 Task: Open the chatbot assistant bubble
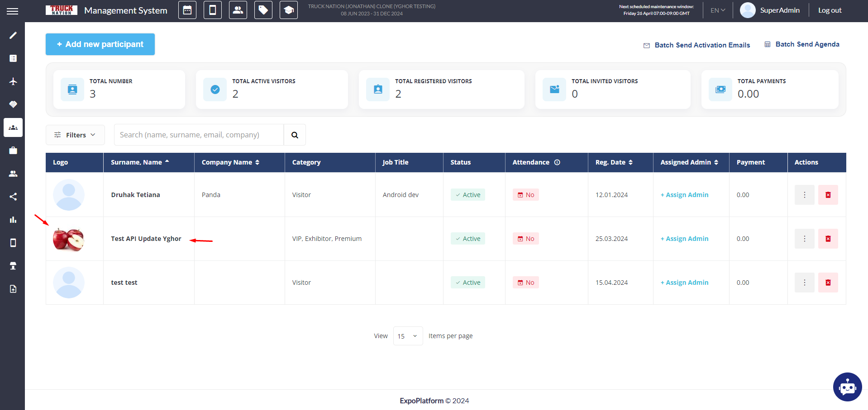pos(847,387)
